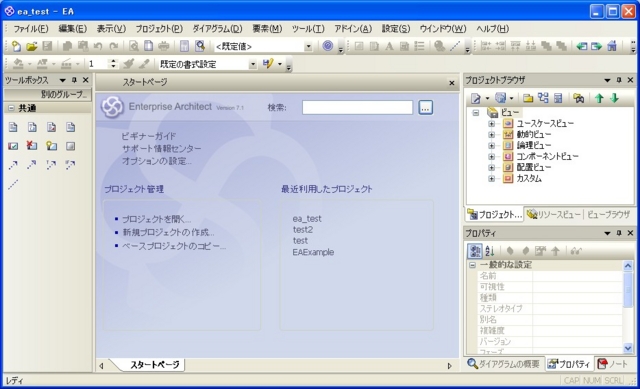The width and height of the screenshot is (640, 389).
Task: Open the ビギナーガイド link
Action: (149, 136)
